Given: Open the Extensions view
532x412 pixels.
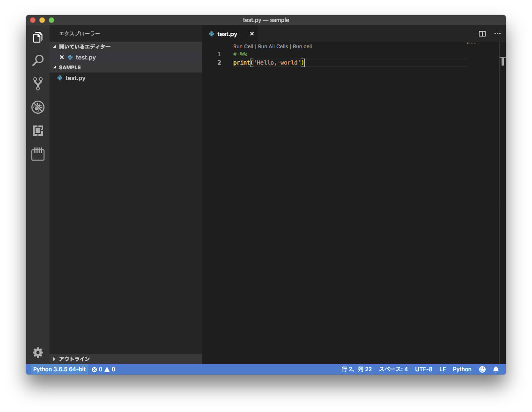Looking at the screenshot, I should click(x=37, y=131).
